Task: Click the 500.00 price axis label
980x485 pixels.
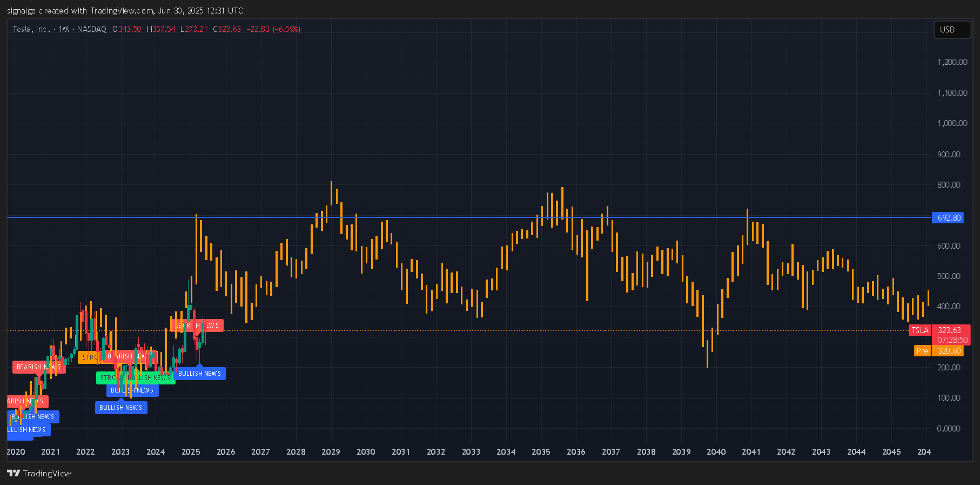Action: click(949, 276)
